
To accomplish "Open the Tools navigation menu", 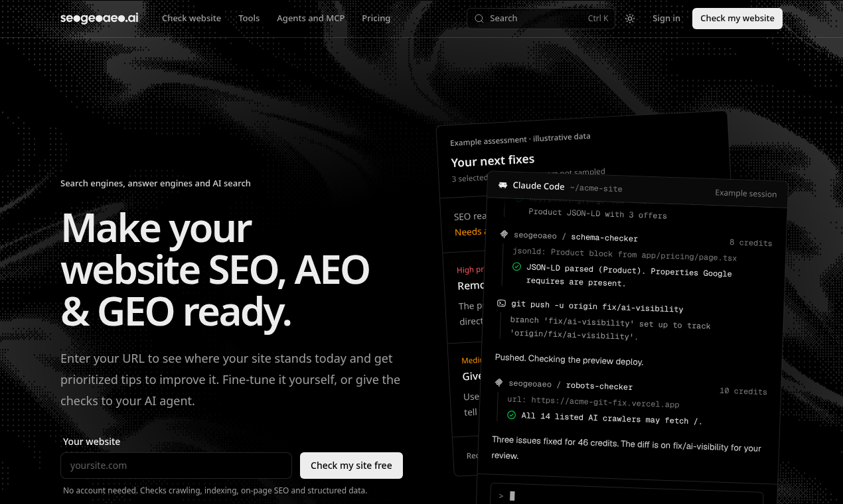I will [x=249, y=19].
